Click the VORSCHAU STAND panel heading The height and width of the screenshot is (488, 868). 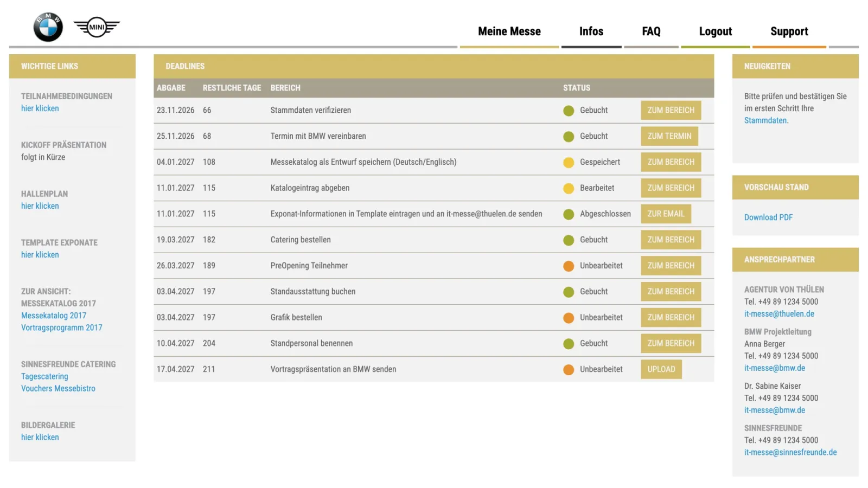(776, 187)
